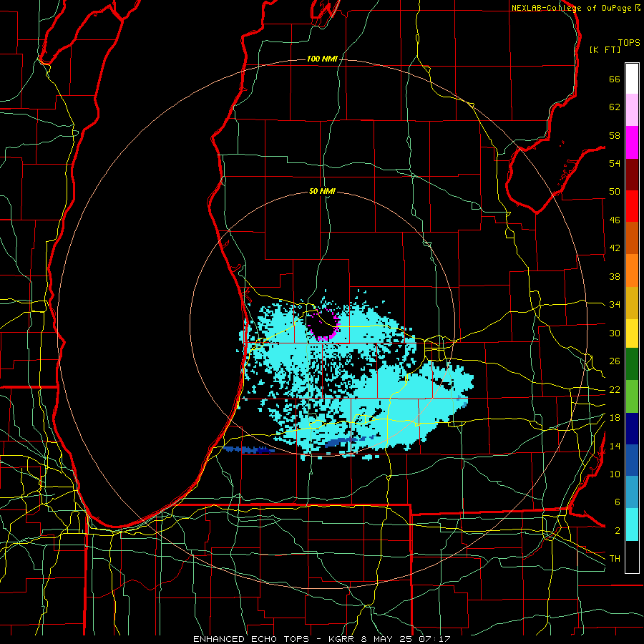Select the navy 22 kft legend swatch
The image size is (644, 644).
click(x=632, y=429)
